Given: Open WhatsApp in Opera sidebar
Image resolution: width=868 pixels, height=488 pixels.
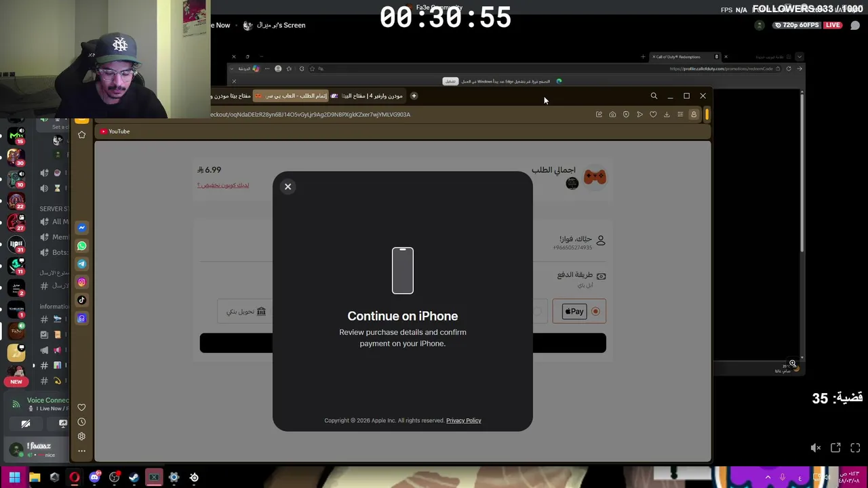Looking at the screenshot, I should pos(81,246).
